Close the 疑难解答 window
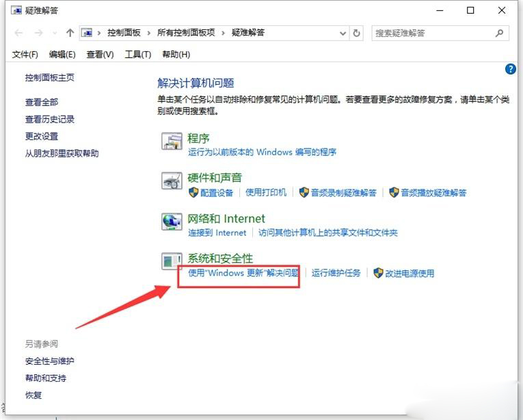523x420 pixels. 502,11
